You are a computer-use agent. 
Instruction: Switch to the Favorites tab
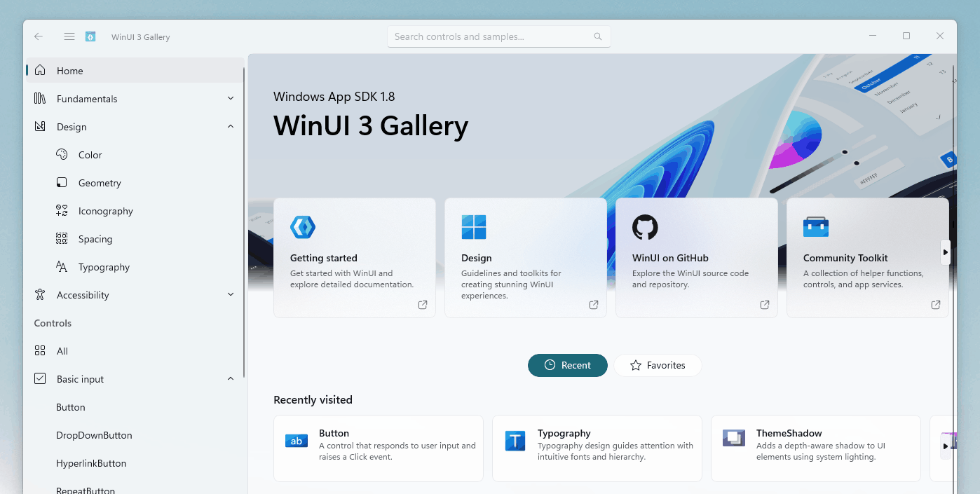(x=658, y=365)
